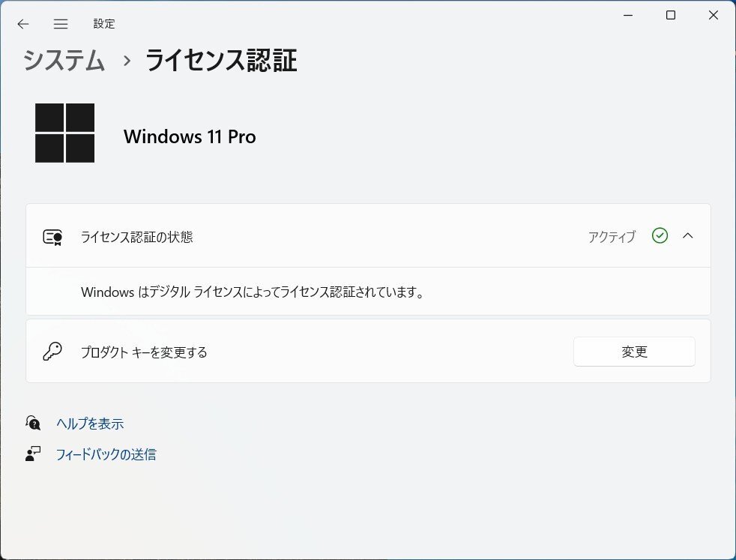Click the feedback person icon
Screen dimensions: 736x560
click(33, 454)
